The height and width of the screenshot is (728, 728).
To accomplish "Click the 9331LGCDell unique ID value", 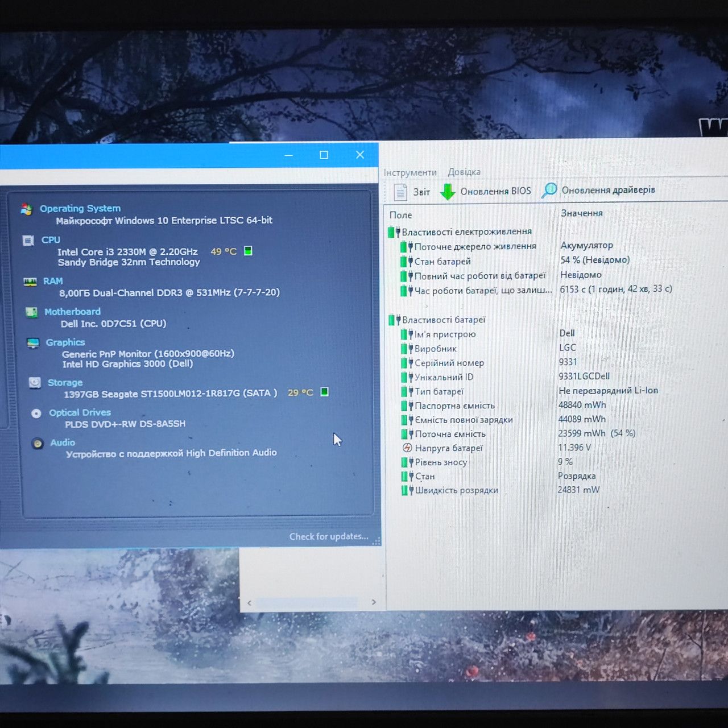I will [x=584, y=376].
